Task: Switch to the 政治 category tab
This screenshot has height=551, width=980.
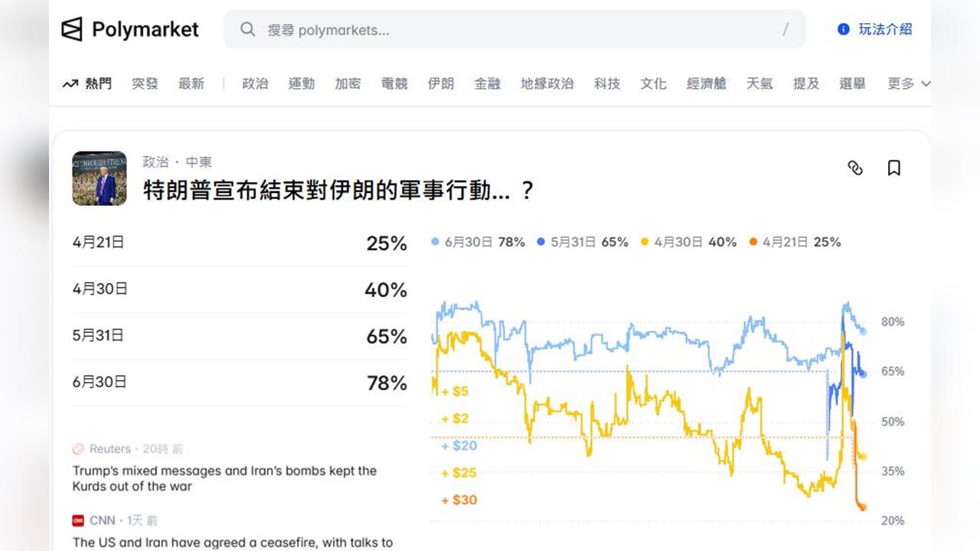Action: [255, 84]
